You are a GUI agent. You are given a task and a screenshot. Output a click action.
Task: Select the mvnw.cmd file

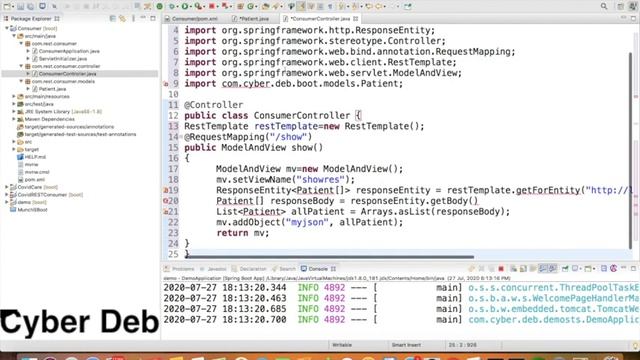(x=37, y=172)
